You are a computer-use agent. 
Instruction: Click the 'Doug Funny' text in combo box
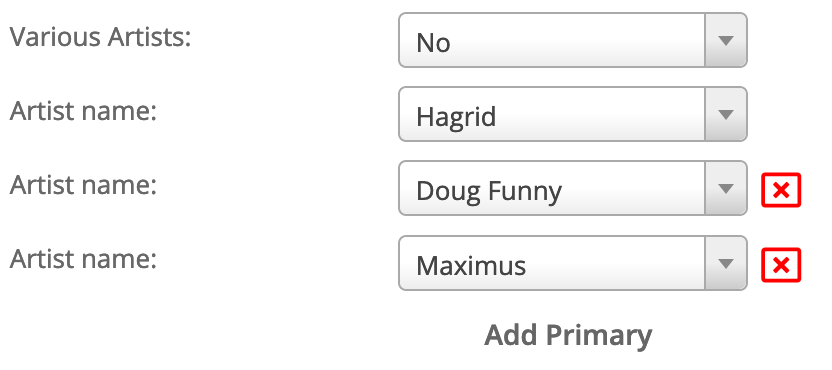pyautogui.click(x=489, y=191)
